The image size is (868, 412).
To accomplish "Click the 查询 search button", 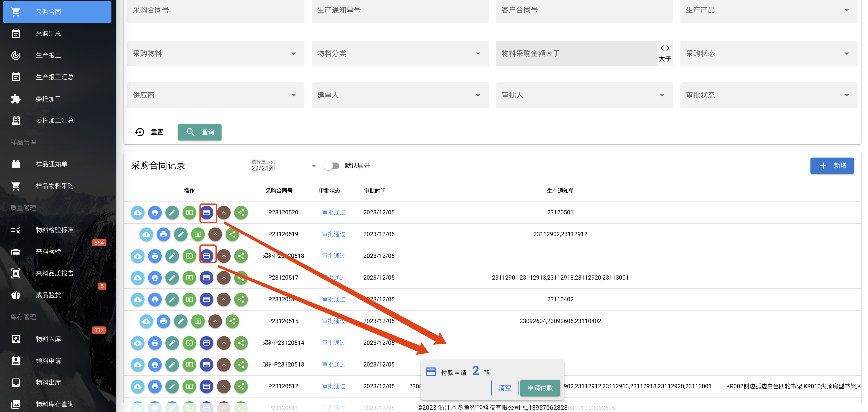I will pyautogui.click(x=200, y=132).
